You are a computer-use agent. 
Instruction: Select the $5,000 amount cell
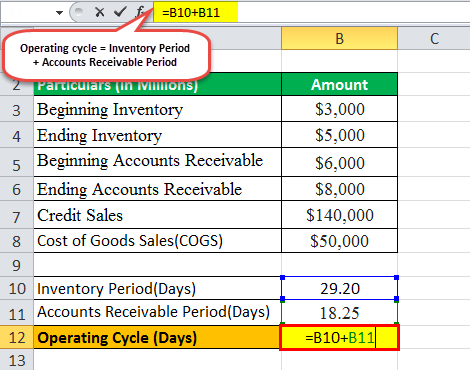point(339,135)
